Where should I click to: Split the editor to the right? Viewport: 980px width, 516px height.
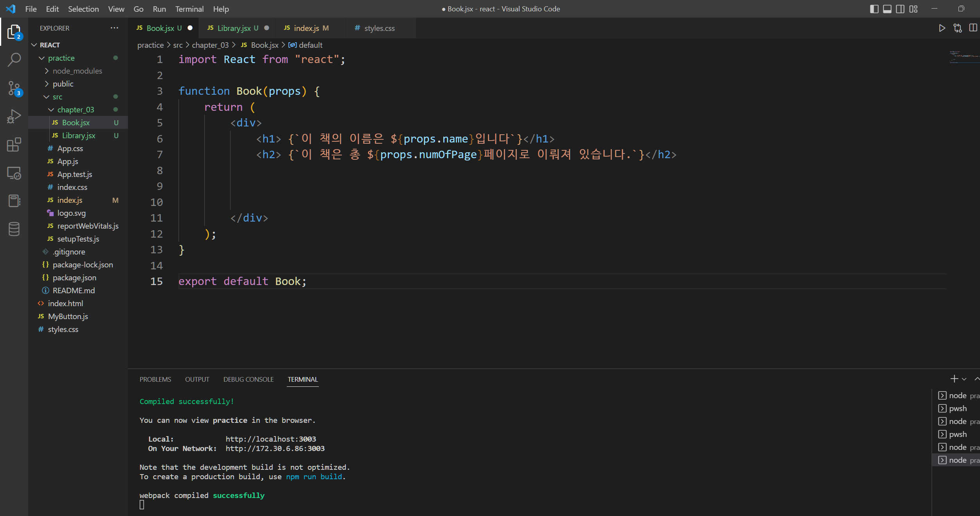pos(973,28)
